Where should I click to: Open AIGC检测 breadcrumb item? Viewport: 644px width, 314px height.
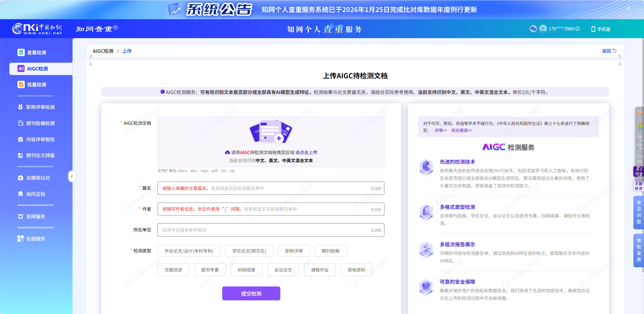103,51
